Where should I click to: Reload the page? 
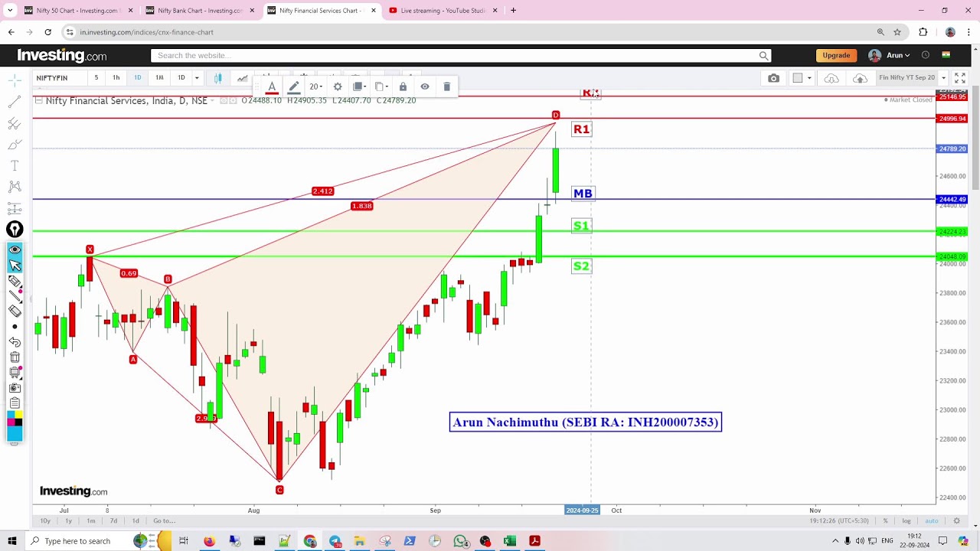click(x=47, y=32)
